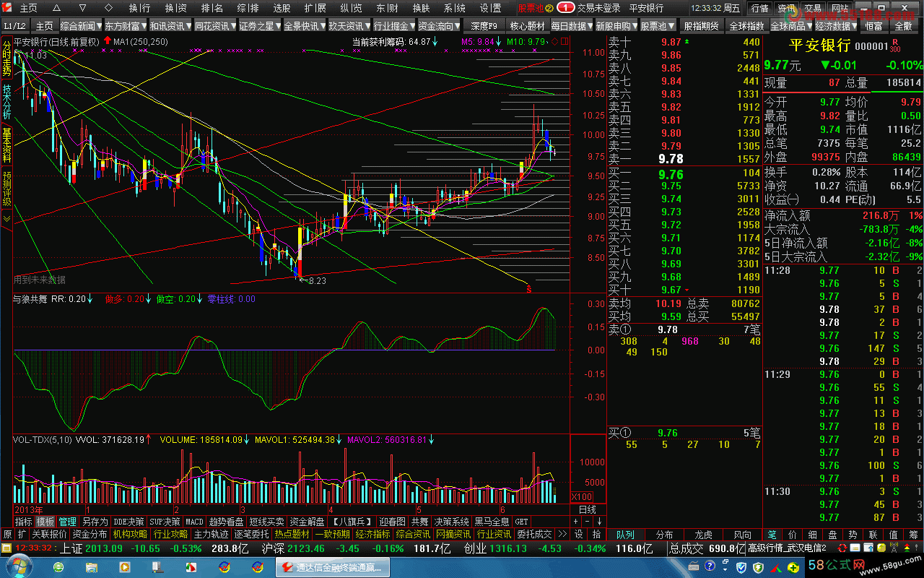
Task: Open the 全球商品 dropdown
Action: tap(791, 26)
